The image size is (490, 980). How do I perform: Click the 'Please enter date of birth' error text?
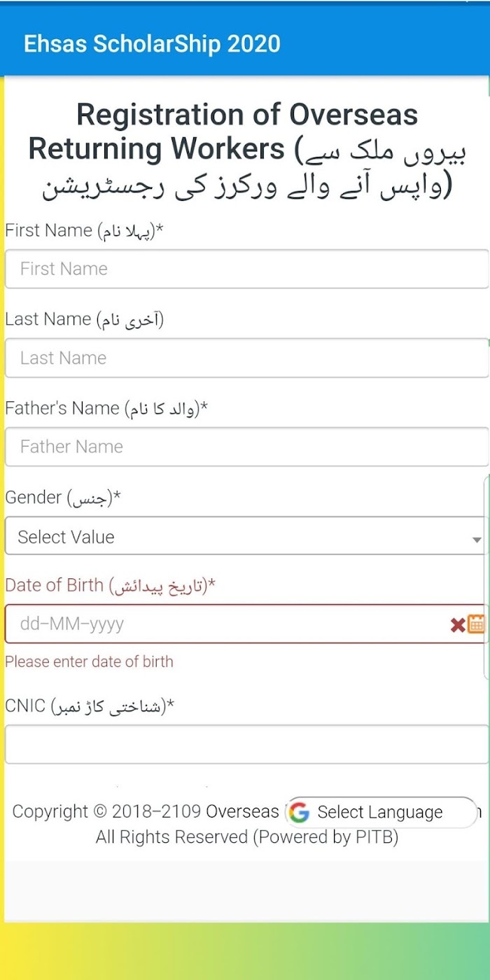coord(89,661)
